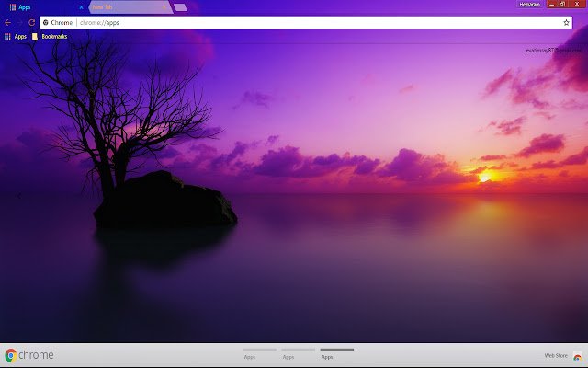Minimize the Chrome window
Image resolution: width=588 pixels, height=368 pixels.
(x=554, y=6)
